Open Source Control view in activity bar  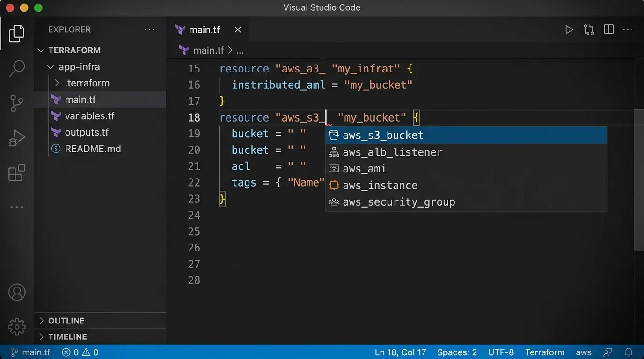(x=17, y=103)
